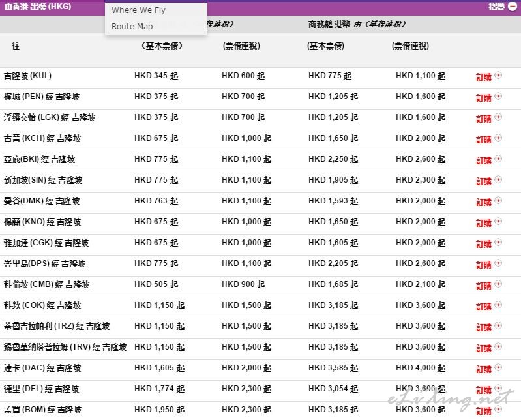Book the Jakarta (CGK) flight via 訂購

click(483, 244)
